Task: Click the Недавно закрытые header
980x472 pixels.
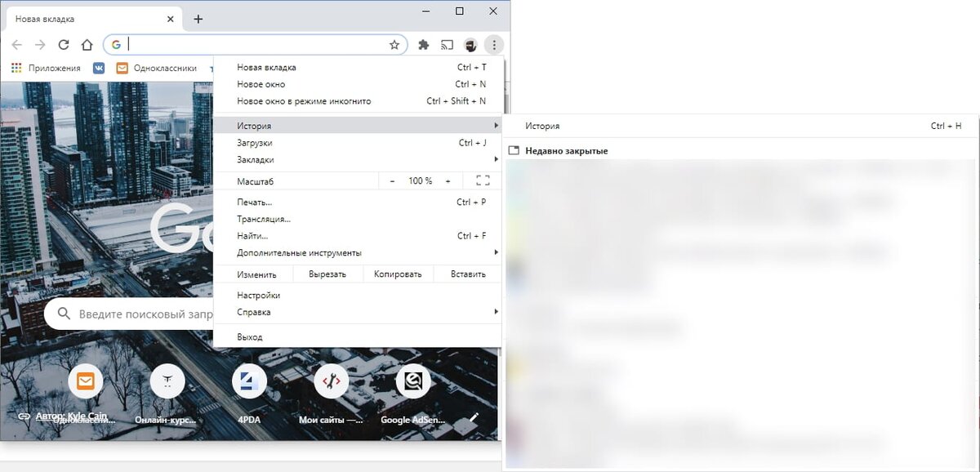Action: click(x=567, y=151)
